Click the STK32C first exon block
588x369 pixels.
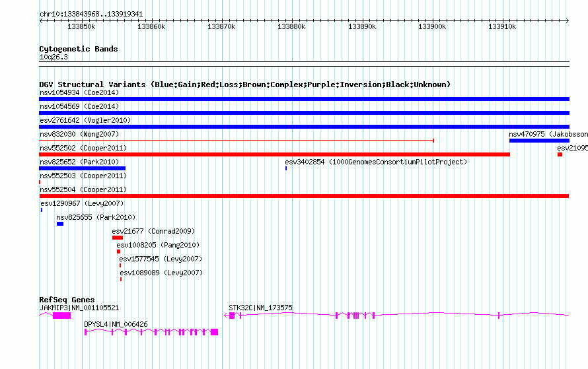tap(232, 316)
